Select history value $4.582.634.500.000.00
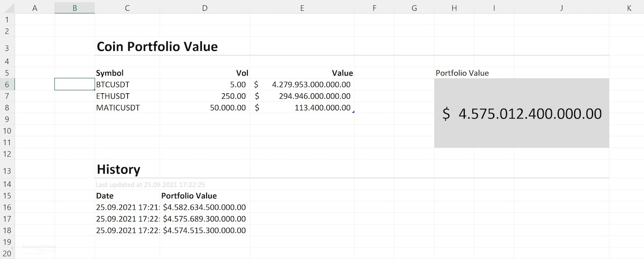644x259 pixels. pos(204,207)
